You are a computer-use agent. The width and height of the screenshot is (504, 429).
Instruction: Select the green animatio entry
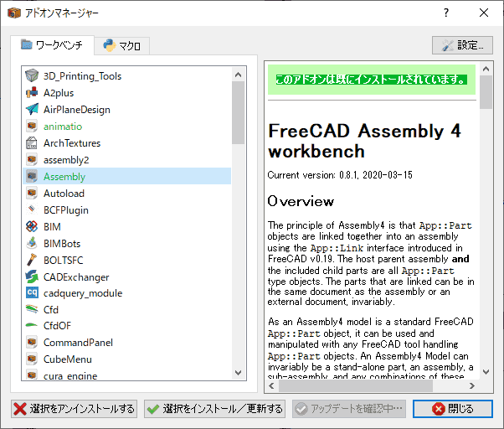click(127, 126)
